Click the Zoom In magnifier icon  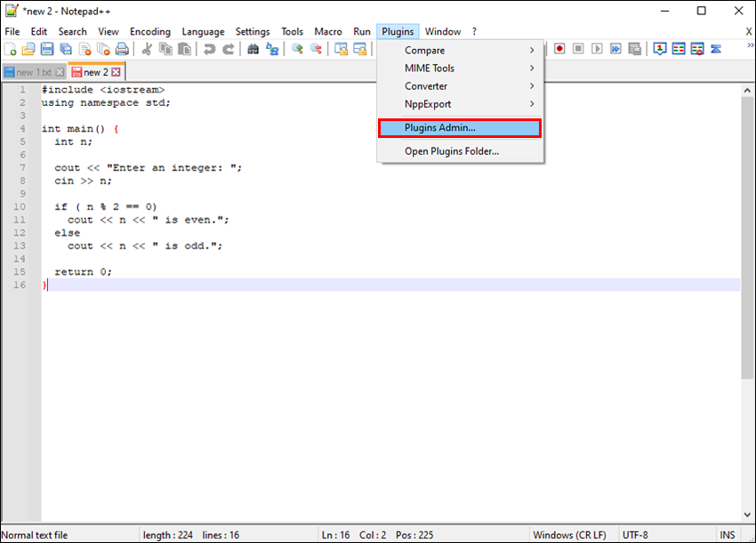297,50
